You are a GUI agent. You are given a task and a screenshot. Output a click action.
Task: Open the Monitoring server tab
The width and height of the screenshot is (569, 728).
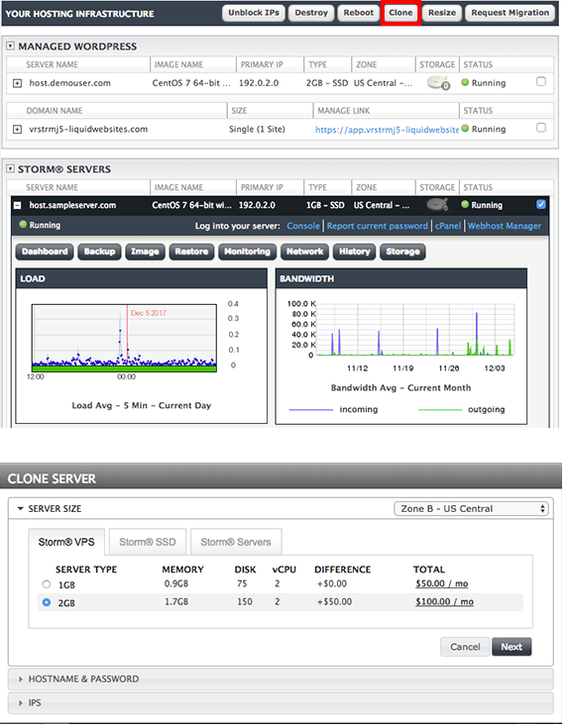(x=247, y=252)
